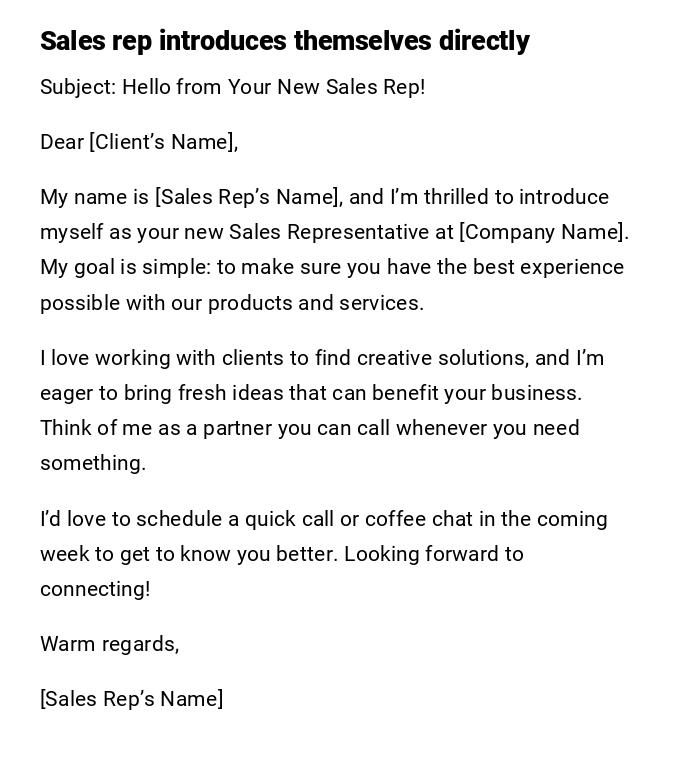The height and width of the screenshot is (762, 700).
Task: Click the "Warm regards," closing line
Action: coord(109,644)
